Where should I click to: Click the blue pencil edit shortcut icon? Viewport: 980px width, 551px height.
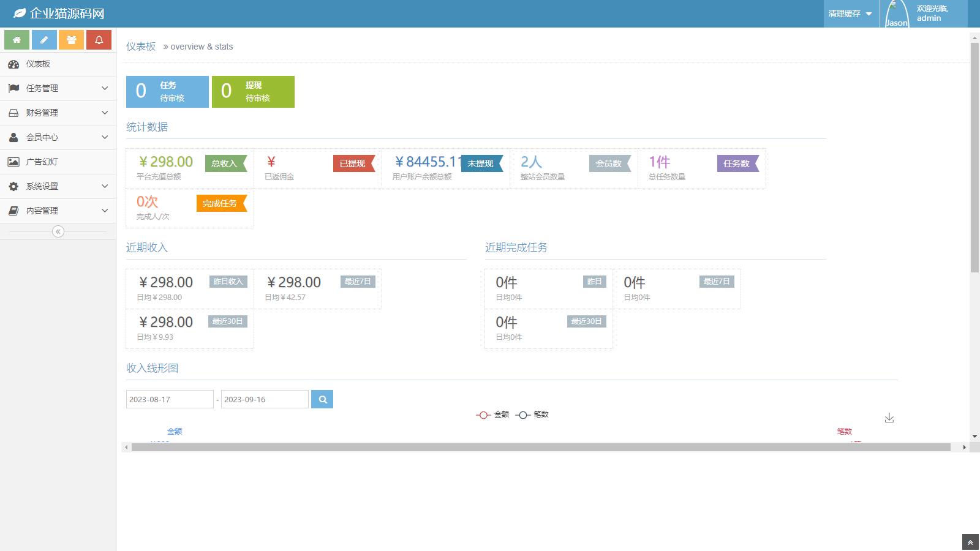tap(44, 40)
